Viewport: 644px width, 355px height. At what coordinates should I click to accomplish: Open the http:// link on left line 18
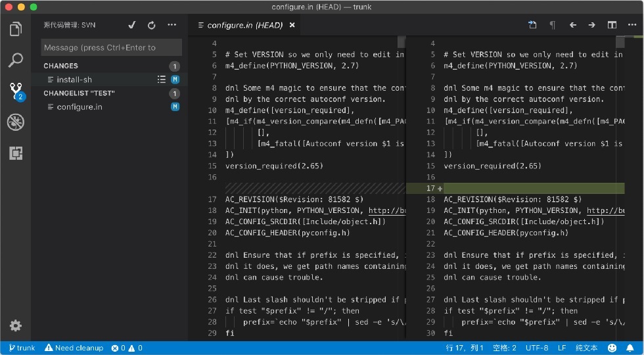(387, 210)
